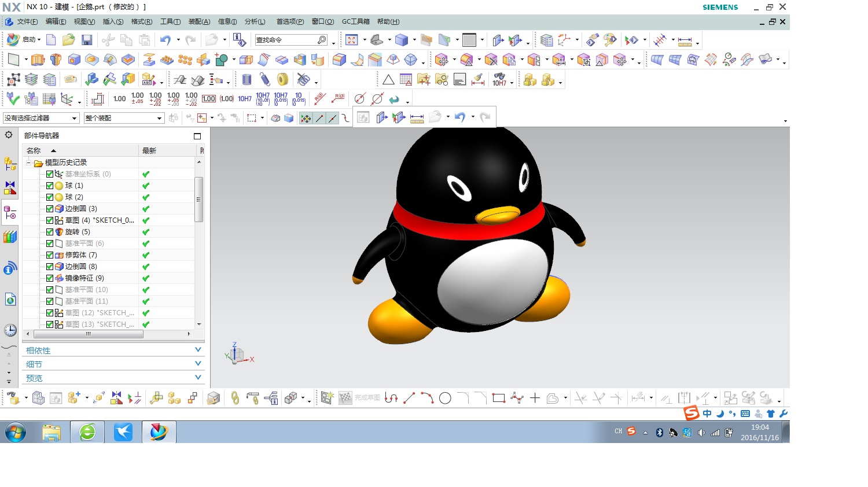Expand the 相依性 panel
868x487 pixels.
(113, 351)
